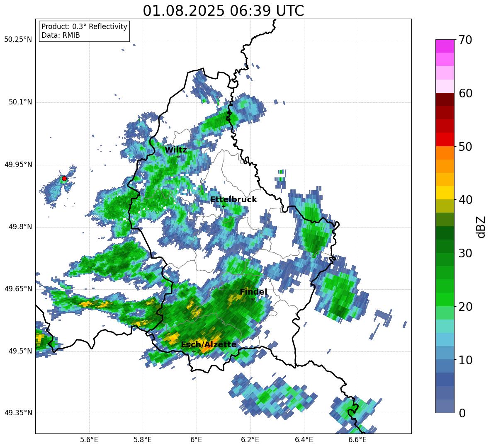This screenshot has height=448, width=491.
Task: Select the Findel city label
Action: click(253, 292)
